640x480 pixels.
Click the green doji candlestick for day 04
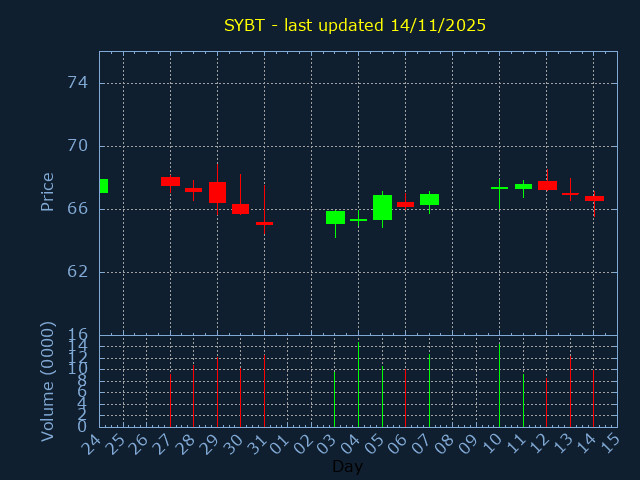point(358,220)
